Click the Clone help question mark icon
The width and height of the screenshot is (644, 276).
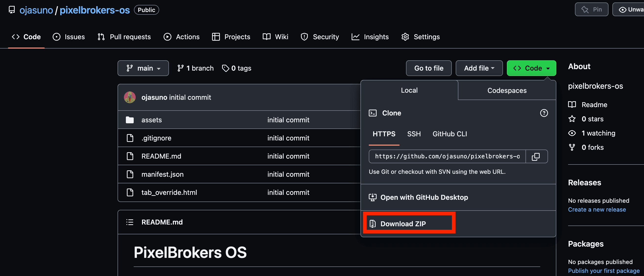[x=544, y=113]
